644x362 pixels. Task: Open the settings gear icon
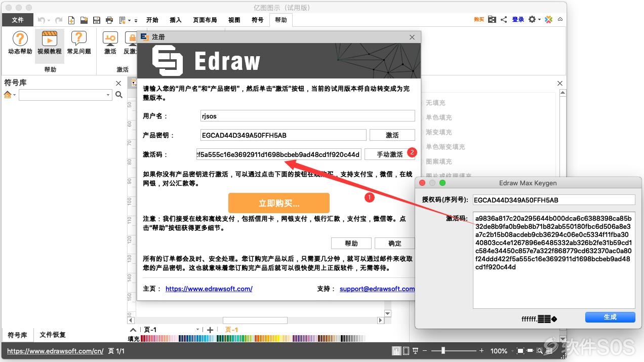click(532, 19)
